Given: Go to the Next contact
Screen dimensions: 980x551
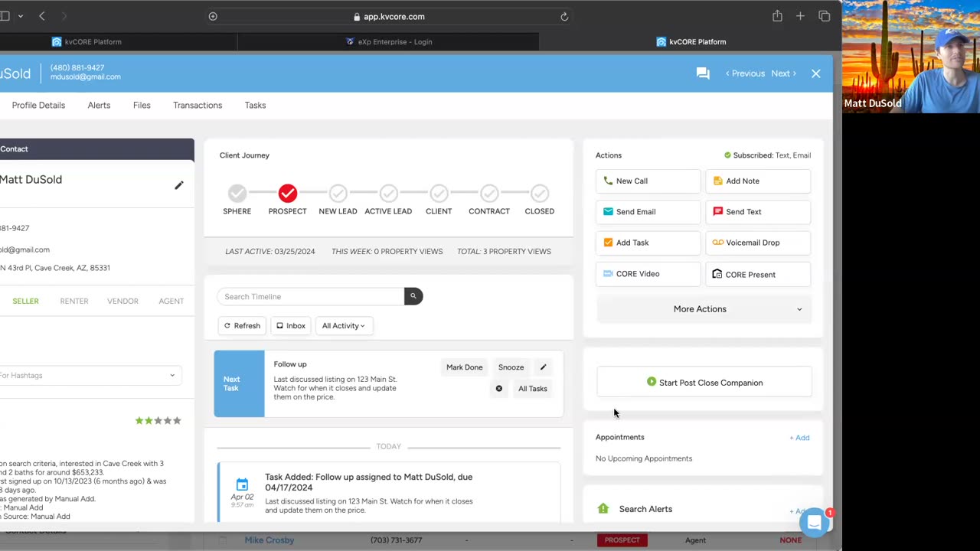Looking at the screenshot, I should 784,73.
